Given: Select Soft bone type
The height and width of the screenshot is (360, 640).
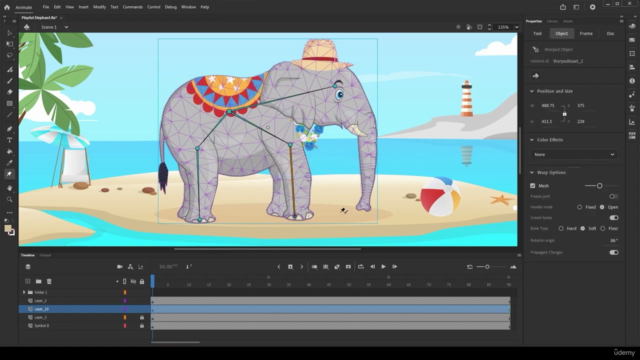Looking at the screenshot, I should point(582,229).
